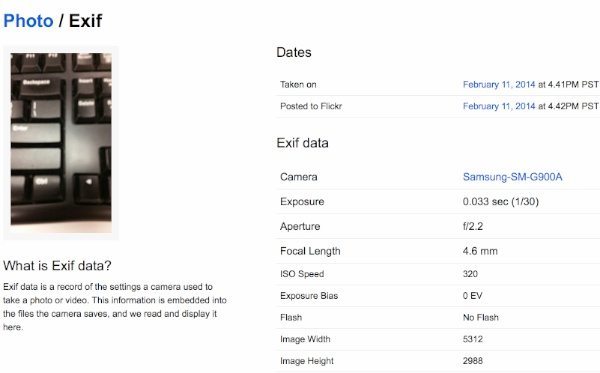Open the Posted to Flickr February 11, 2014 link
Image resolution: width=600 pixels, height=373 pixels.
pos(499,106)
